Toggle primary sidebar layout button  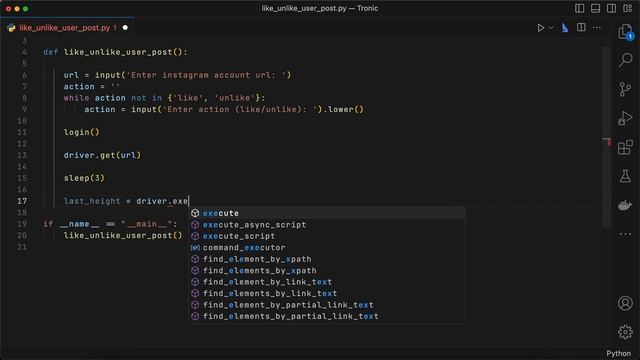(579, 8)
